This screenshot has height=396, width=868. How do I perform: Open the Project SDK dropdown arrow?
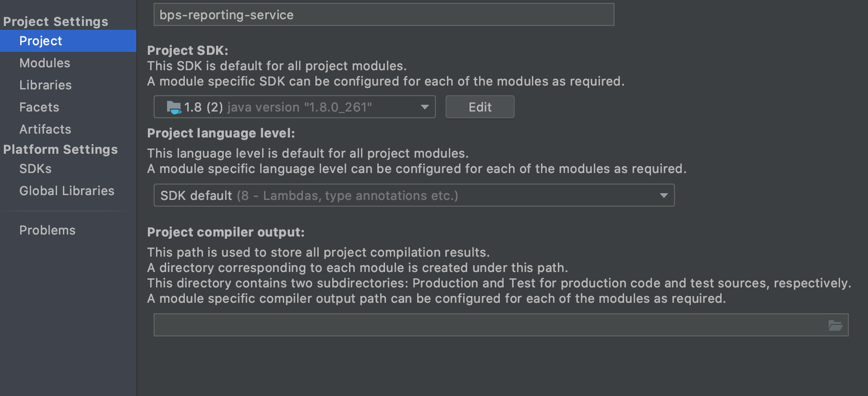tap(424, 107)
